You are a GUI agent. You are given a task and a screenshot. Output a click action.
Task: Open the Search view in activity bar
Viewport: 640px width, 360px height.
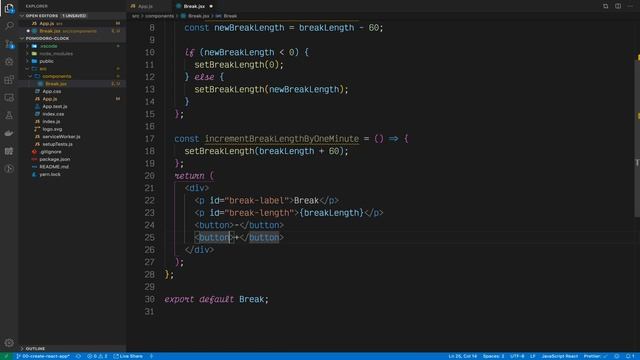coord(9,26)
